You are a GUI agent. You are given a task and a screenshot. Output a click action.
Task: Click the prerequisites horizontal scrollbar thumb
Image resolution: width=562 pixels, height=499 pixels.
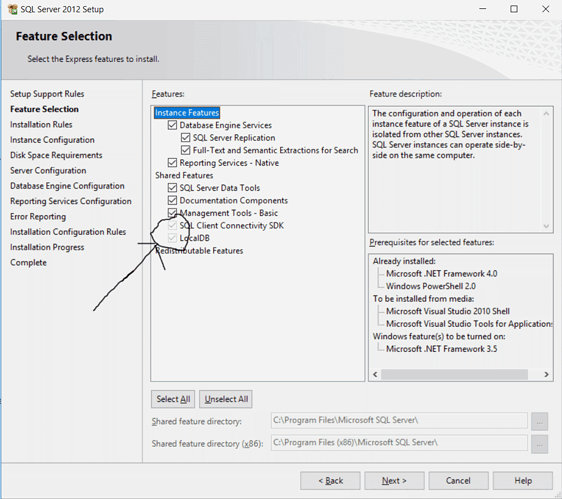tap(454, 374)
